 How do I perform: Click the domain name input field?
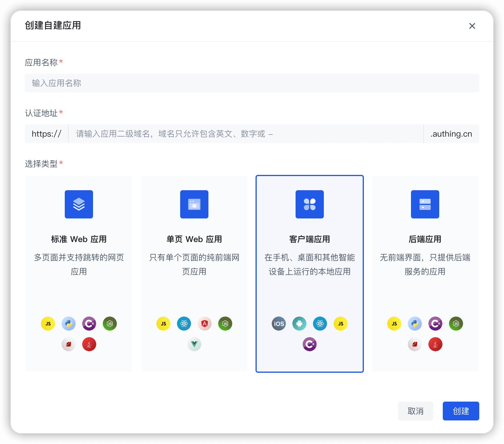point(246,134)
